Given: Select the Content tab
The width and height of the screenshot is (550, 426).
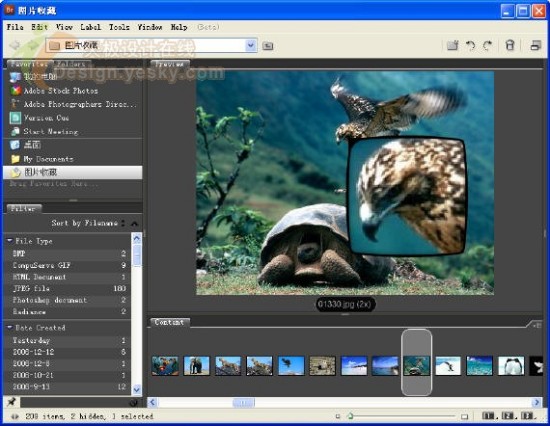Looking at the screenshot, I should (x=169, y=322).
